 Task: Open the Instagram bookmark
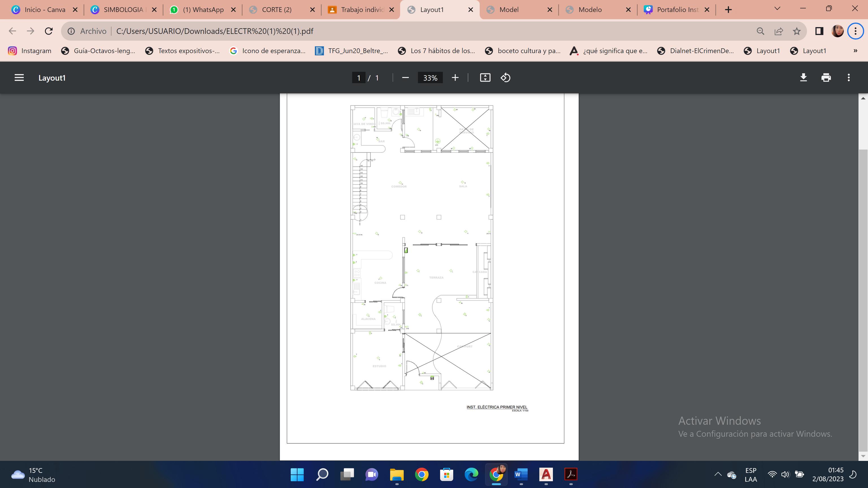(30, 51)
